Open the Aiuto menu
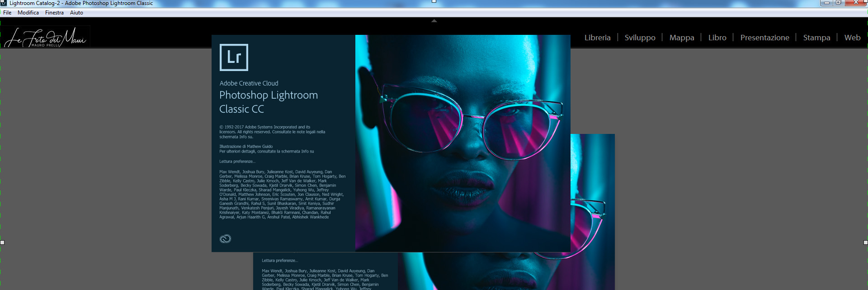Image resolution: width=868 pixels, height=290 pixels. [x=76, y=13]
